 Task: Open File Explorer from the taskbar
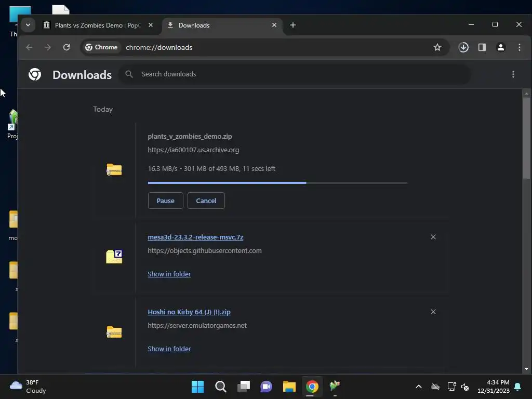(x=289, y=387)
